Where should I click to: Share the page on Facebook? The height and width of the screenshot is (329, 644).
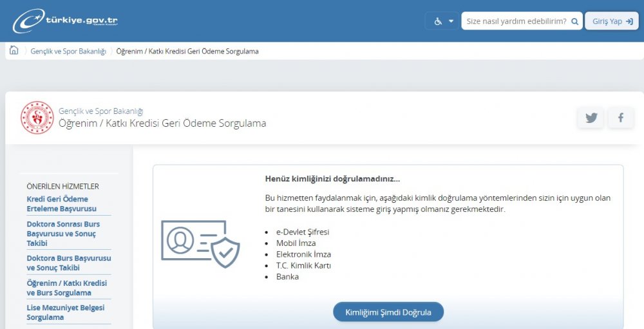pyautogui.click(x=621, y=118)
